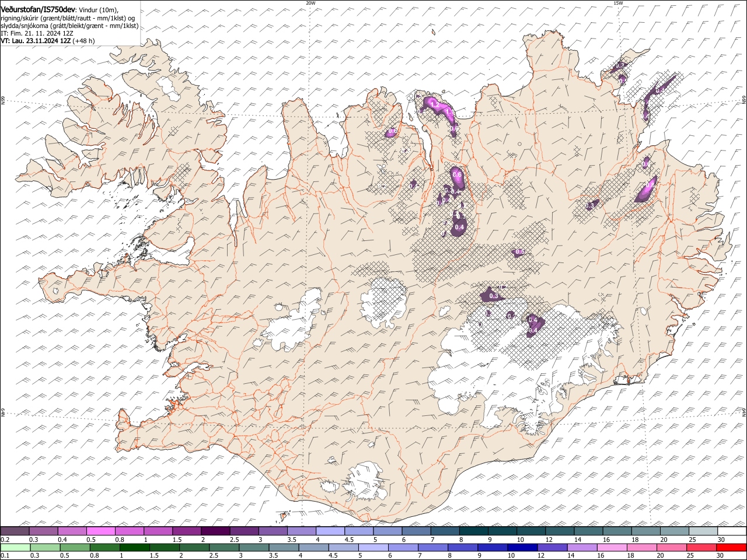Click the title 'Veðurstofan/IS750dev'
This screenshot has height=560, width=747.
tap(38, 9)
